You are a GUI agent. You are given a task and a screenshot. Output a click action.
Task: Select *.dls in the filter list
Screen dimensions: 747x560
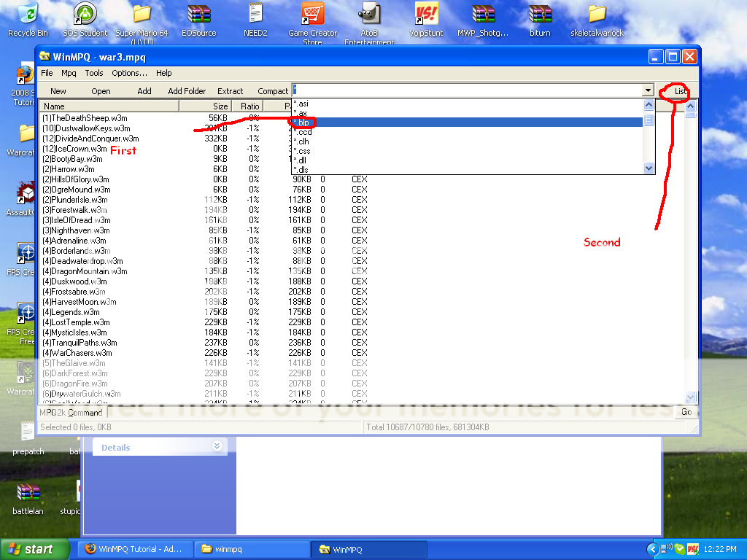(x=467, y=169)
